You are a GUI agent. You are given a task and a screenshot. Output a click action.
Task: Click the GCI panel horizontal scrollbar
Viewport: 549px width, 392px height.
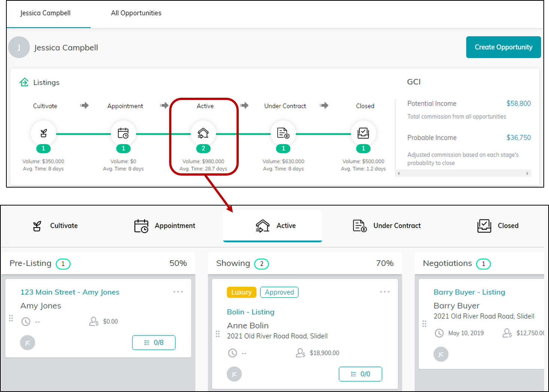[463, 173]
